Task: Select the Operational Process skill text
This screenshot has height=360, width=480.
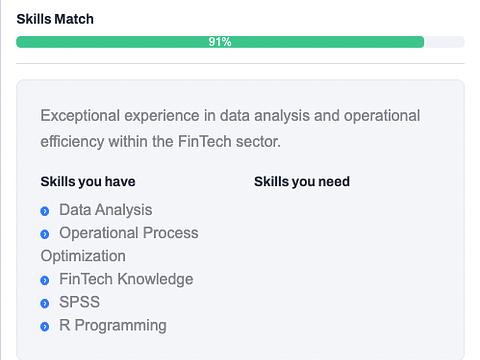Action: 129,233
